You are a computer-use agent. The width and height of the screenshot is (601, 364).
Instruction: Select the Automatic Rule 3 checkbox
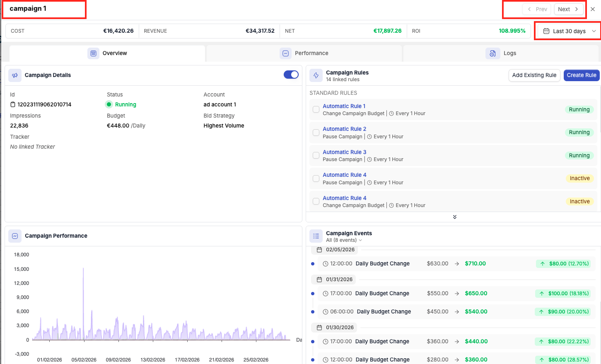(x=316, y=156)
